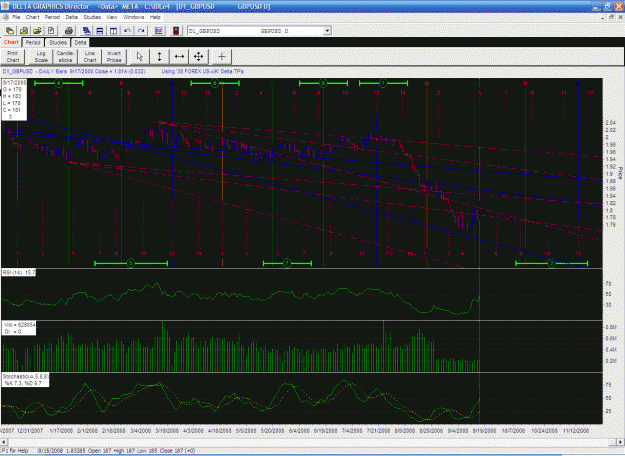The width and height of the screenshot is (625, 456).
Task: Open the D1_GBPUSD symbol dropdown arrow
Action: coord(327,31)
